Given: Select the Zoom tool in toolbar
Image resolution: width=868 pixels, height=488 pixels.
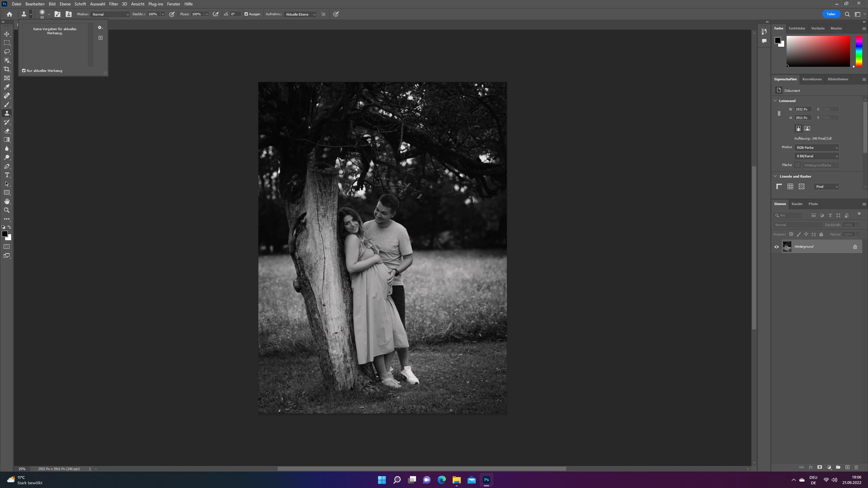Looking at the screenshot, I should [7, 210].
